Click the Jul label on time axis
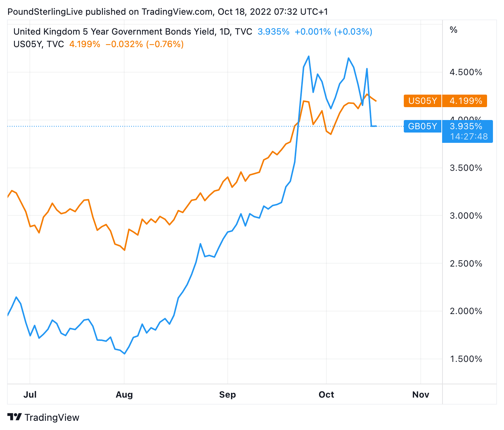Image resolution: width=504 pixels, height=430 pixels. [30, 395]
